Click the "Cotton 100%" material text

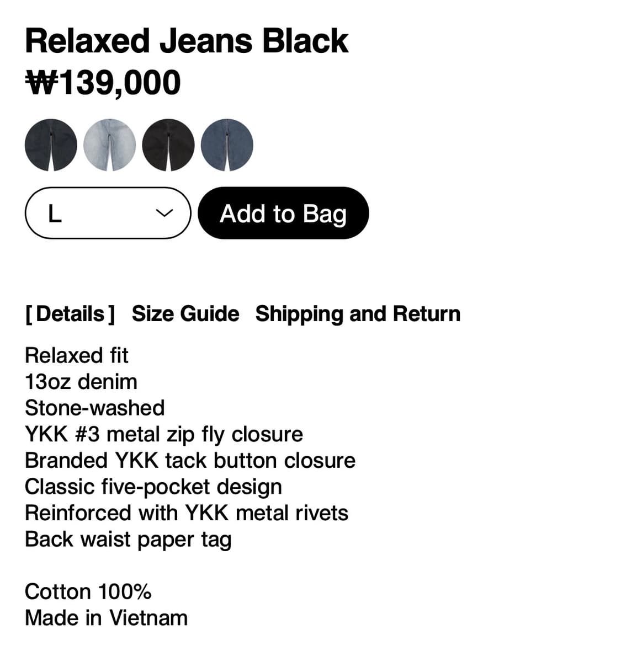[88, 592]
